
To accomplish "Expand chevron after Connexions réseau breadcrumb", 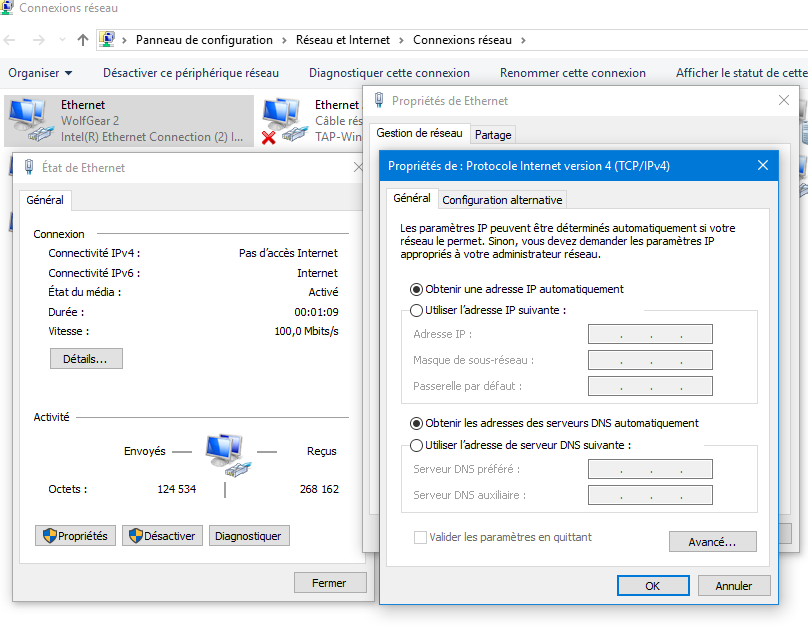I will 523,40.
